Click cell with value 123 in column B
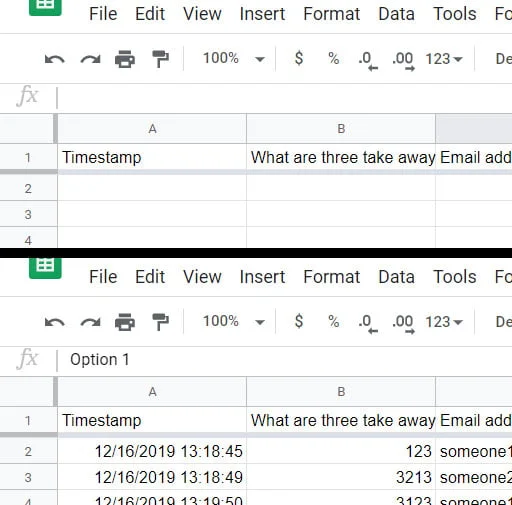The width and height of the screenshot is (512, 505). coord(341,451)
